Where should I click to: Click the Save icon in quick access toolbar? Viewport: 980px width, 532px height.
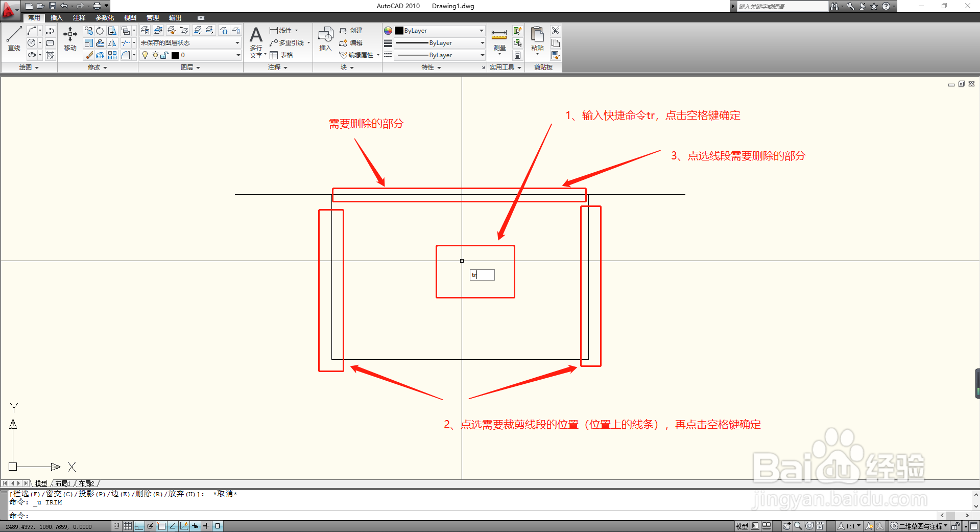tap(52, 6)
